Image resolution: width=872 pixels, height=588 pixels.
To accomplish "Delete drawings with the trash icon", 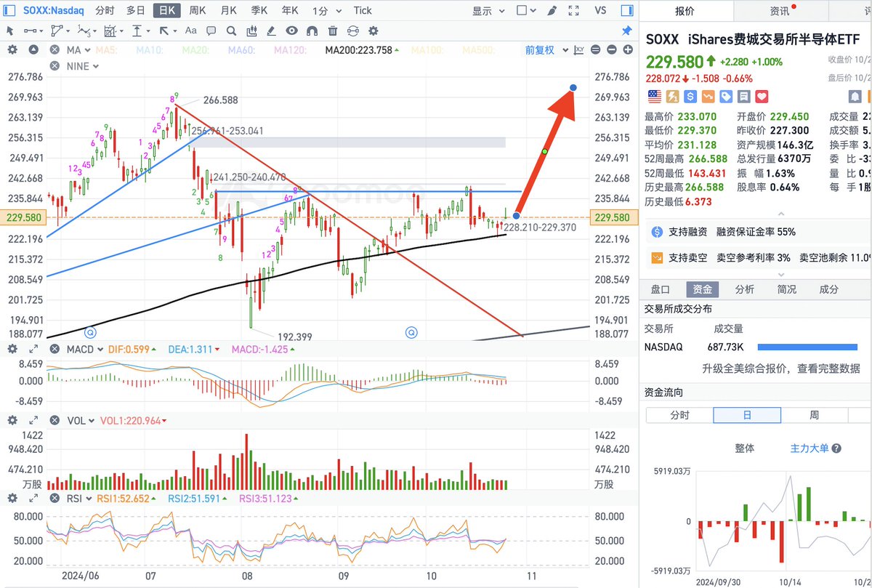I will 333,31.
